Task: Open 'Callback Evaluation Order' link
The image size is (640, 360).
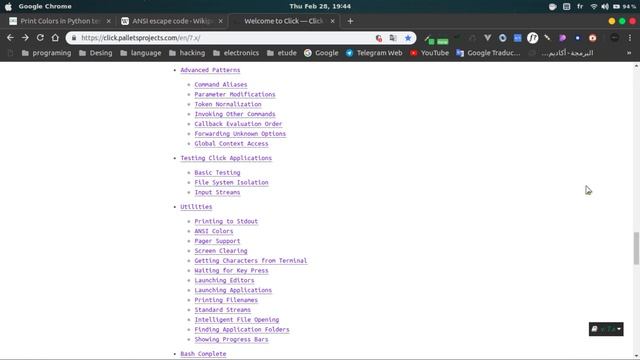Action: (x=238, y=124)
